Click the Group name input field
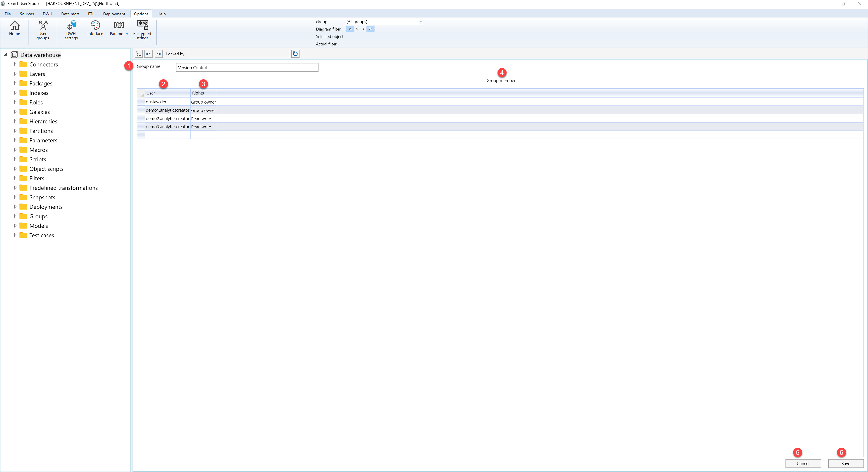 [x=247, y=67]
